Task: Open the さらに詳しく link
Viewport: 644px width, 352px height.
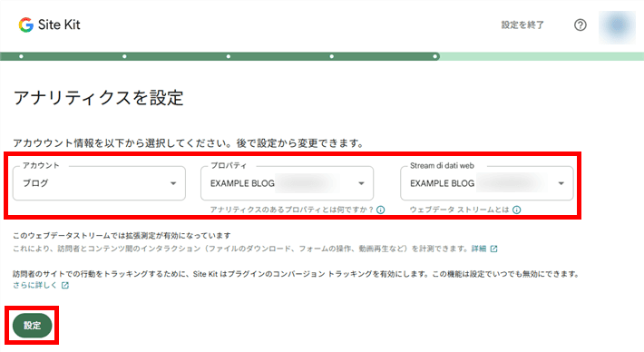Action: [x=34, y=285]
